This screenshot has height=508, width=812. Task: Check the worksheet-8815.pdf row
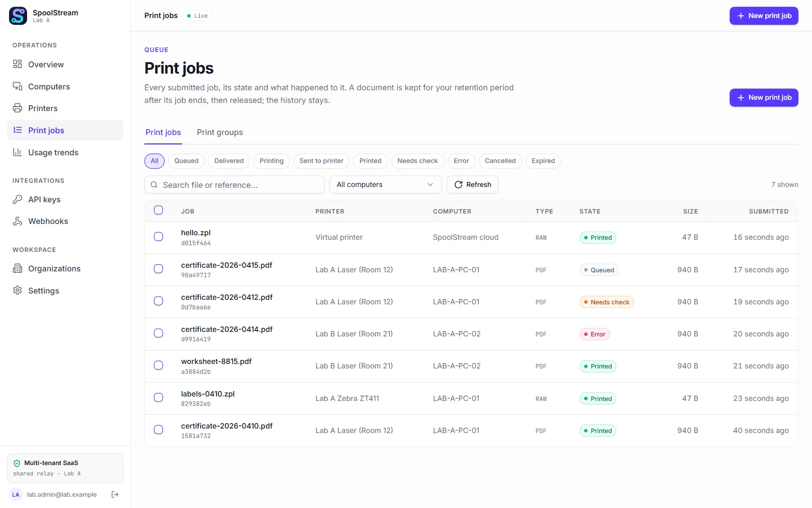click(158, 365)
